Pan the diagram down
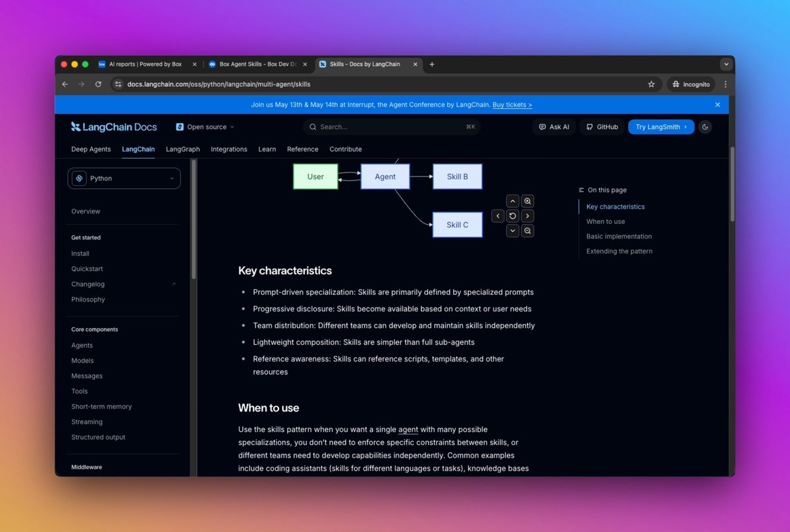 click(513, 230)
